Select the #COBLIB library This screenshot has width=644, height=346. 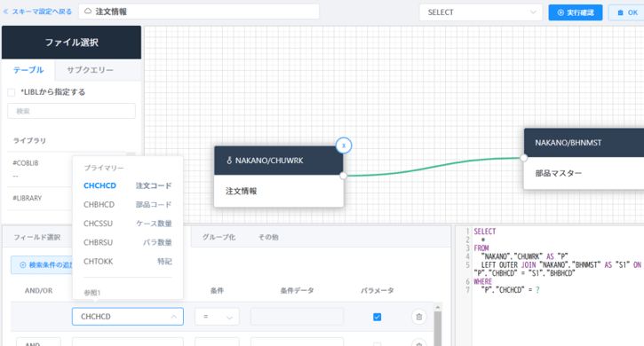tap(26, 163)
